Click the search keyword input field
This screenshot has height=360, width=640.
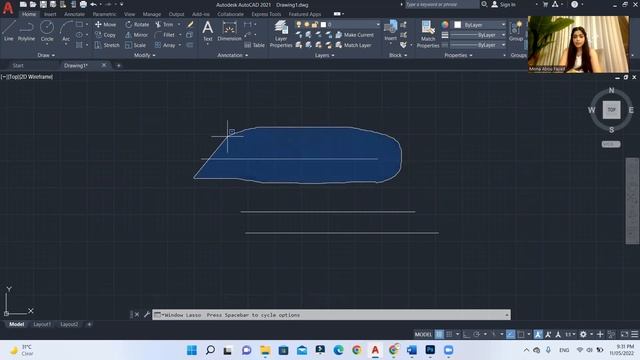(x=441, y=4)
